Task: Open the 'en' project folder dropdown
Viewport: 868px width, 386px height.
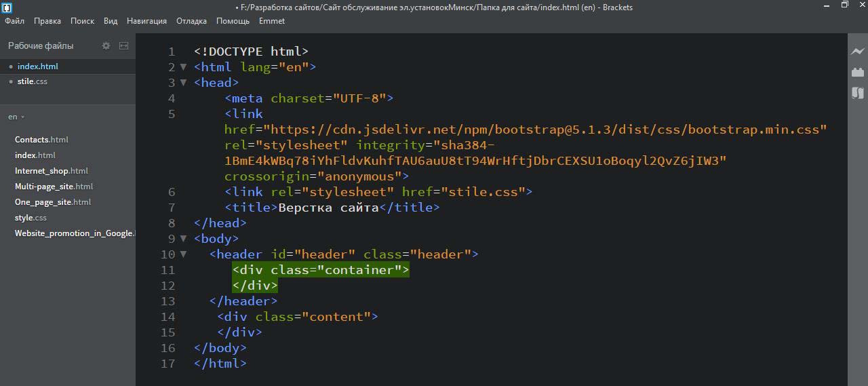Action: [16, 117]
